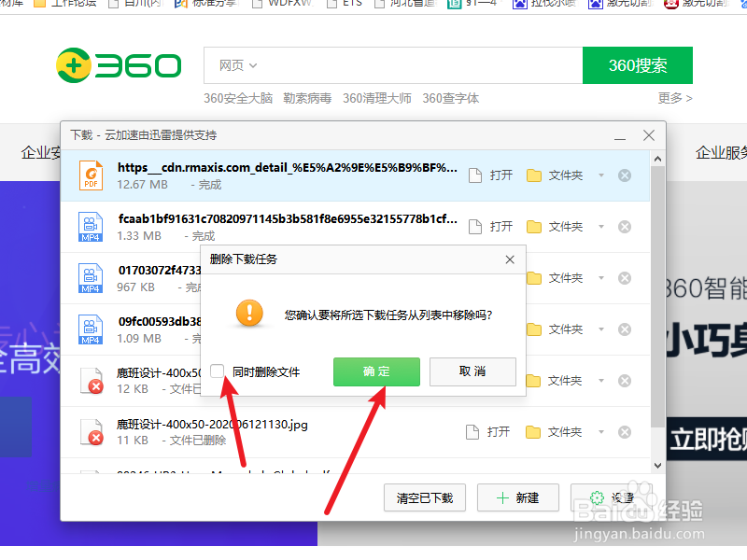Open the folder icon next to 09fc00593db38 download
The height and width of the screenshot is (560, 747).
pyautogui.click(x=535, y=329)
